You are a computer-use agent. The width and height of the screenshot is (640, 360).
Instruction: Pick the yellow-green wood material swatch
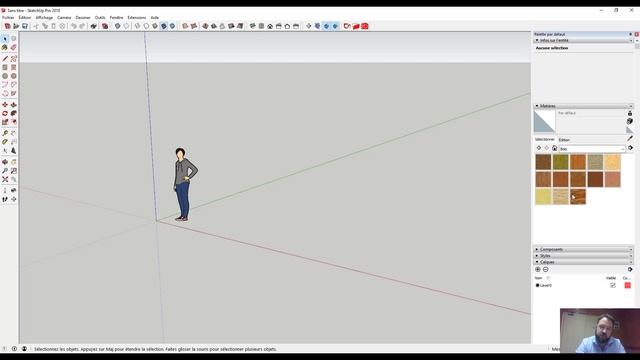click(560, 162)
